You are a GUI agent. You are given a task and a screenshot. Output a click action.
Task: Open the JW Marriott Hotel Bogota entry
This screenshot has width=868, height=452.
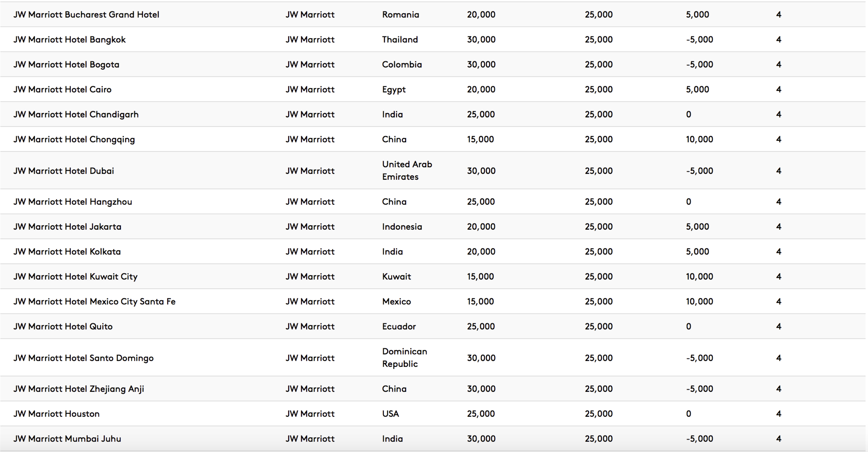point(66,65)
